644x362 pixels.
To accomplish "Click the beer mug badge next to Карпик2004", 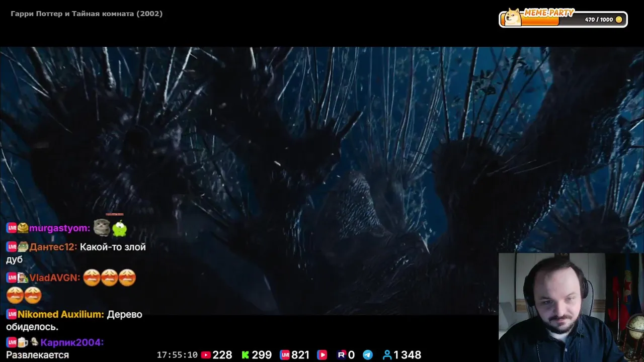I will pyautogui.click(x=23, y=342).
